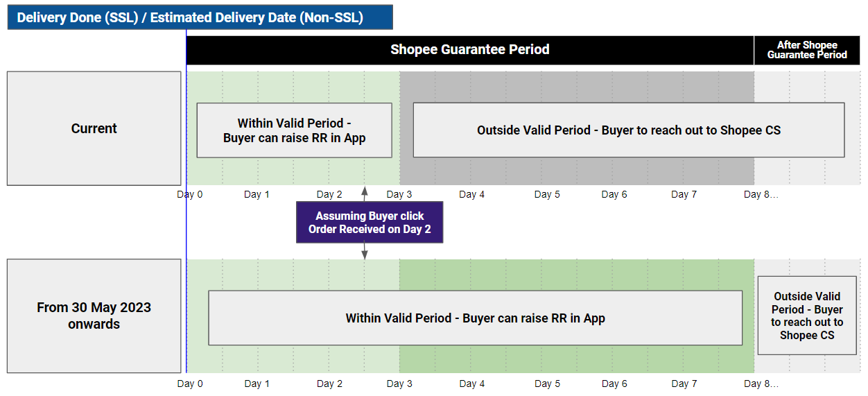Click Within Valid Period box in Current row
The image size is (868, 396).
point(294,130)
